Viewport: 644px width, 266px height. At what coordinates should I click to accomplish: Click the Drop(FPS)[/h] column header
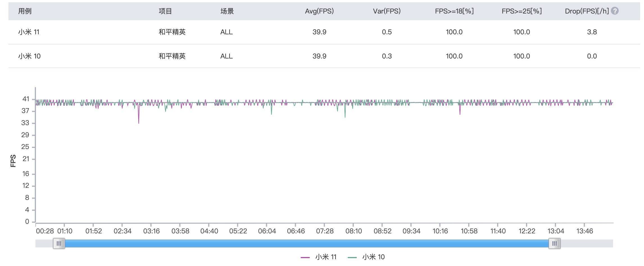(587, 11)
